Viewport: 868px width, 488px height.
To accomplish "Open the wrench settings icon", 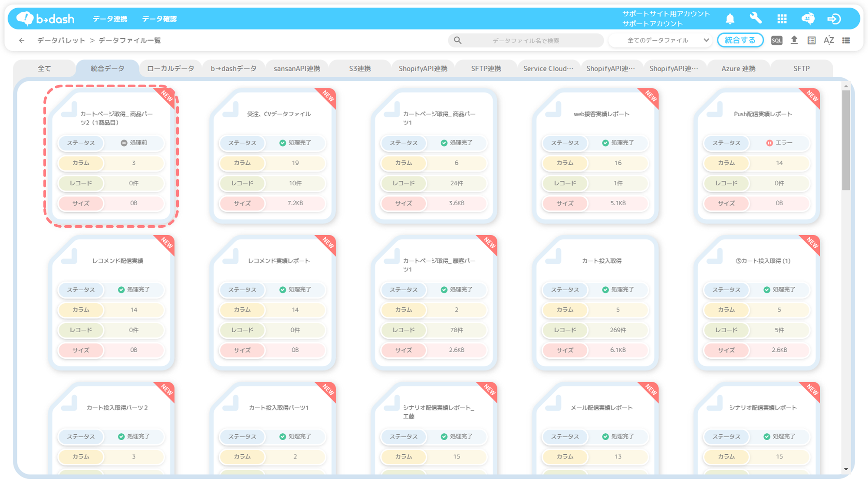I will click(x=756, y=18).
